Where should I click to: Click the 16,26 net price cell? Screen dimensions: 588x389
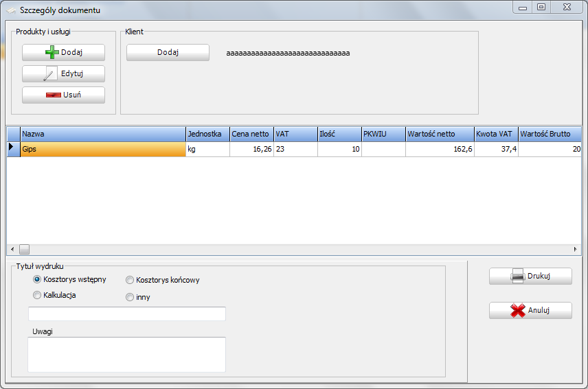251,149
